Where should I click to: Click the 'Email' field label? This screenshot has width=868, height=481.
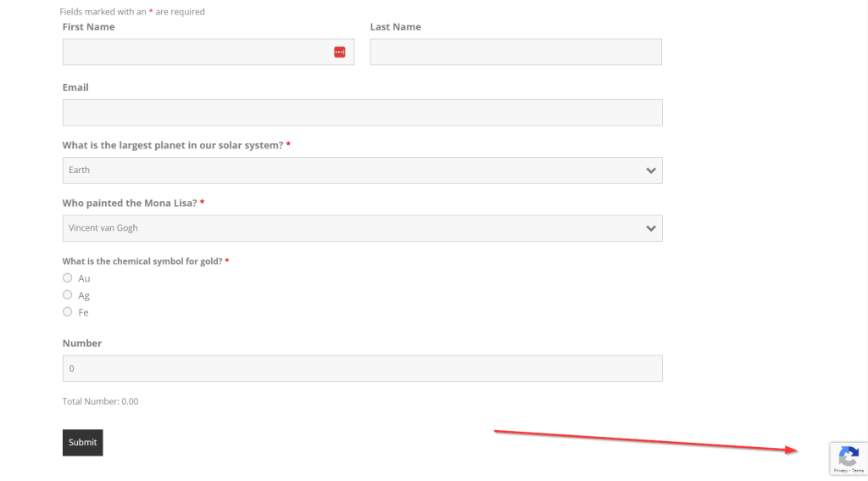coord(75,87)
